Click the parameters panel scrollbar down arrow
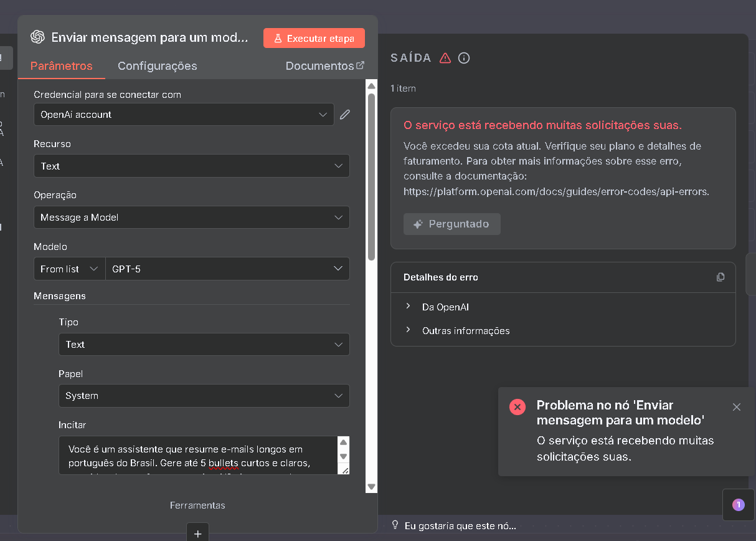 (372, 487)
